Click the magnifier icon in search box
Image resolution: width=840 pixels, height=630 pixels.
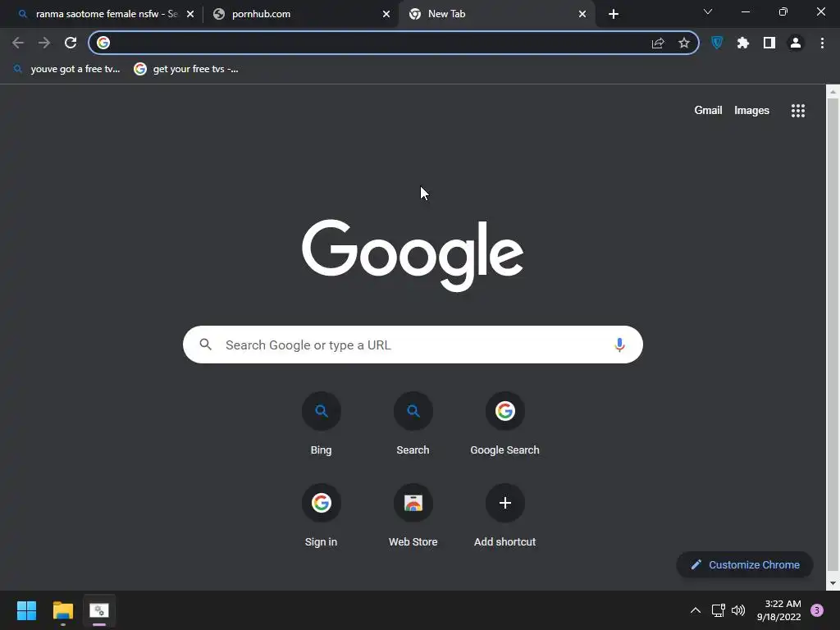[x=206, y=345]
